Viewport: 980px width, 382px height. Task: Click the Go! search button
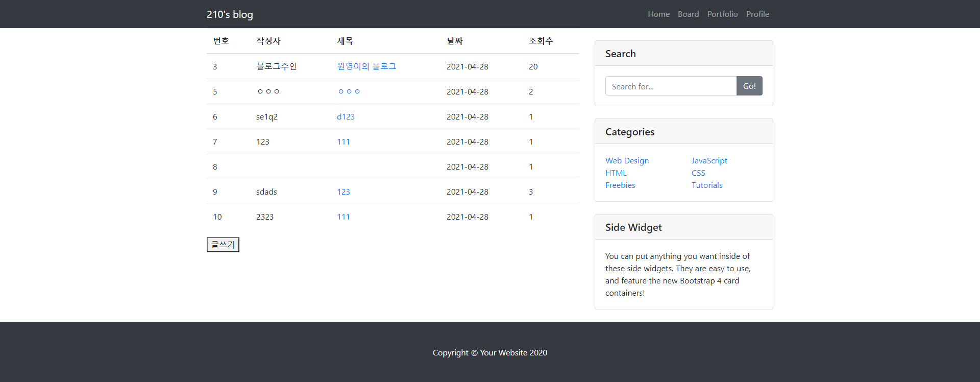(x=749, y=86)
